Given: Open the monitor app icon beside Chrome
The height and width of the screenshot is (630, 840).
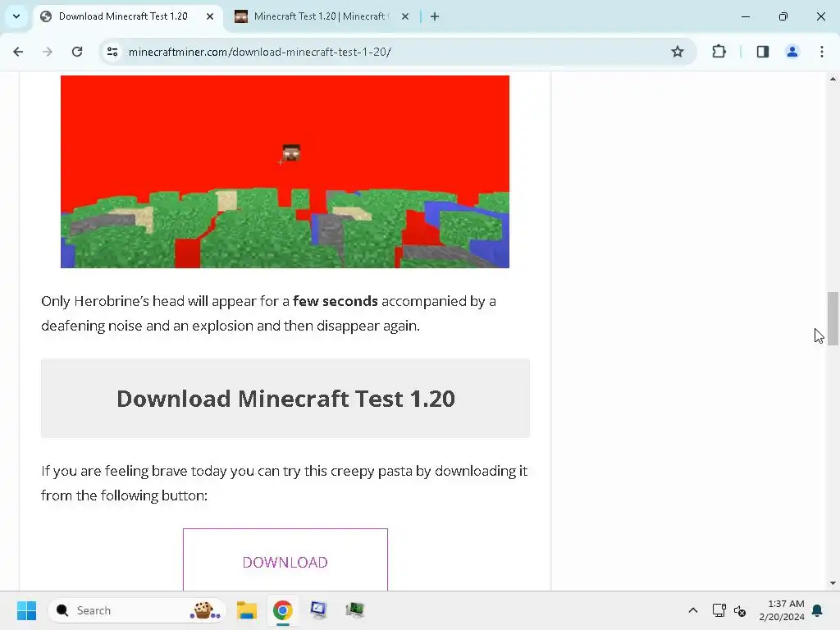Looking at the screenshot, I should (x=318, y=610).
